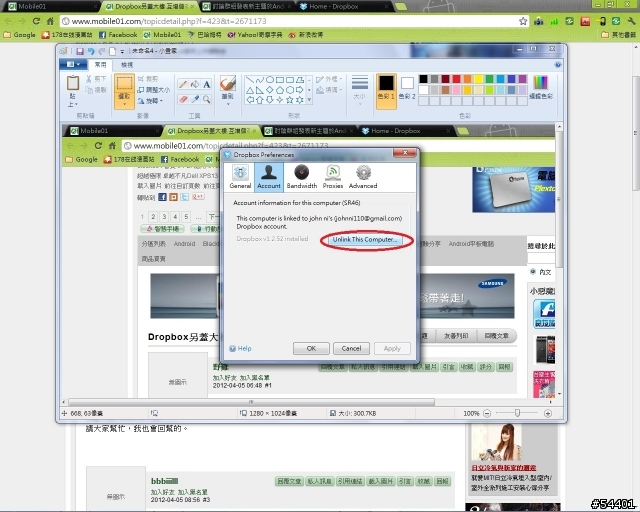Click the Undo arrow in Paint title bar

[x=91, y=51]
